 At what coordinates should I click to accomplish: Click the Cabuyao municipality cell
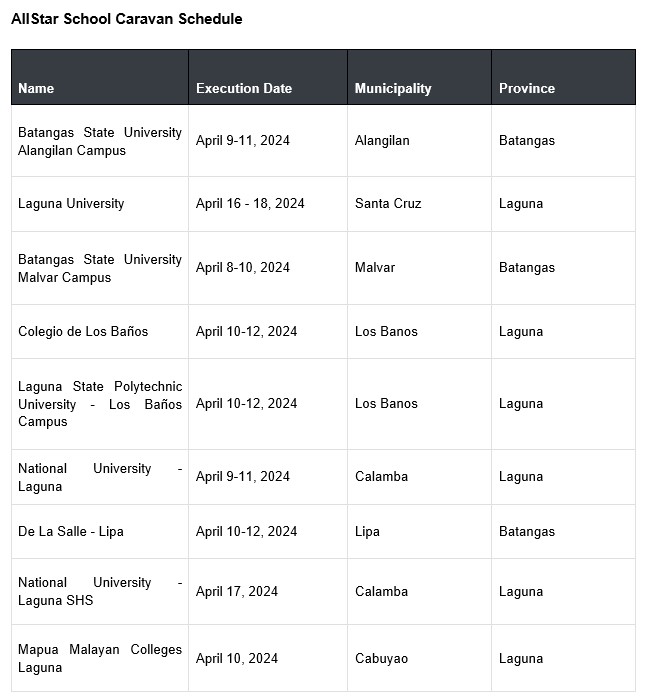point(381,658)
